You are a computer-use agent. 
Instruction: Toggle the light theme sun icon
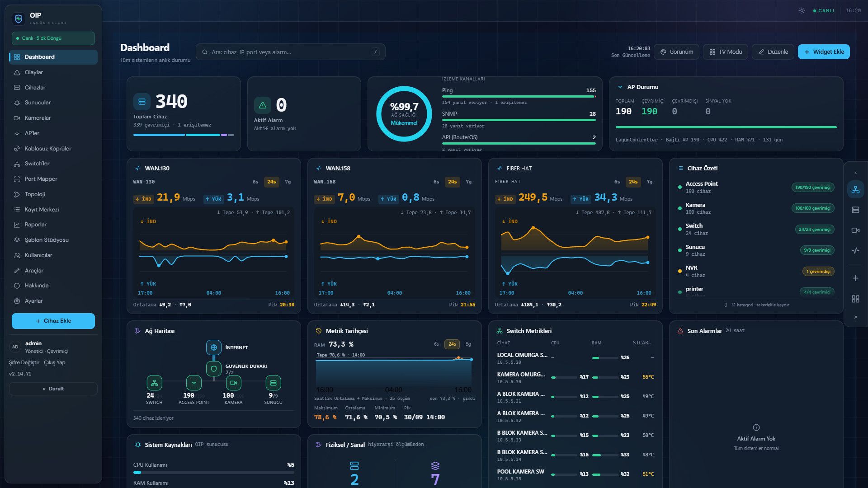point(802,10)
